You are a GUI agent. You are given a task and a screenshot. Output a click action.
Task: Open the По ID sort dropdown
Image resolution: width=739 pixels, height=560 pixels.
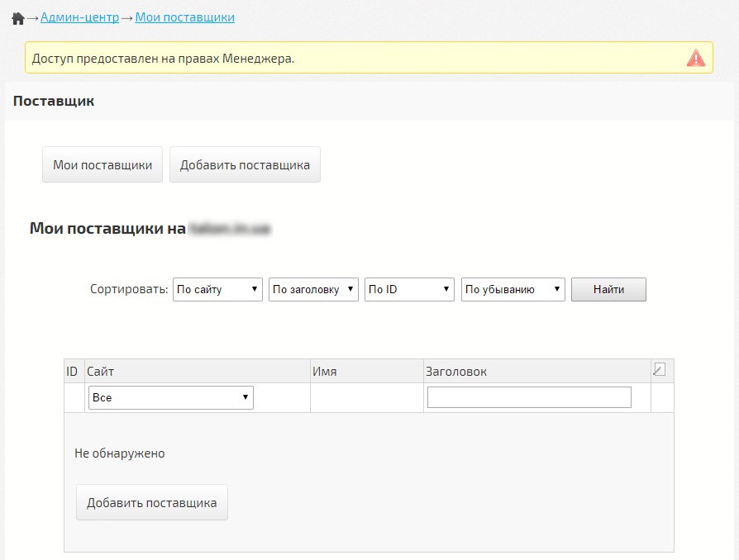click(409, 289)
